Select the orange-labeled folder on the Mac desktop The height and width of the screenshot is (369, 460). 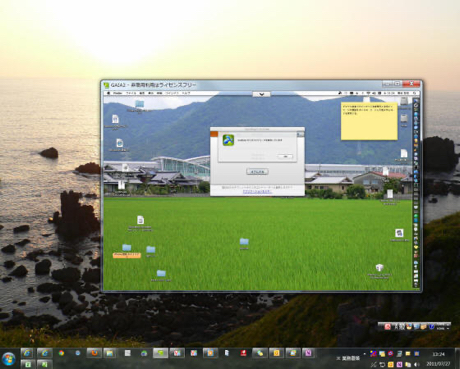[x=127, y=251]
